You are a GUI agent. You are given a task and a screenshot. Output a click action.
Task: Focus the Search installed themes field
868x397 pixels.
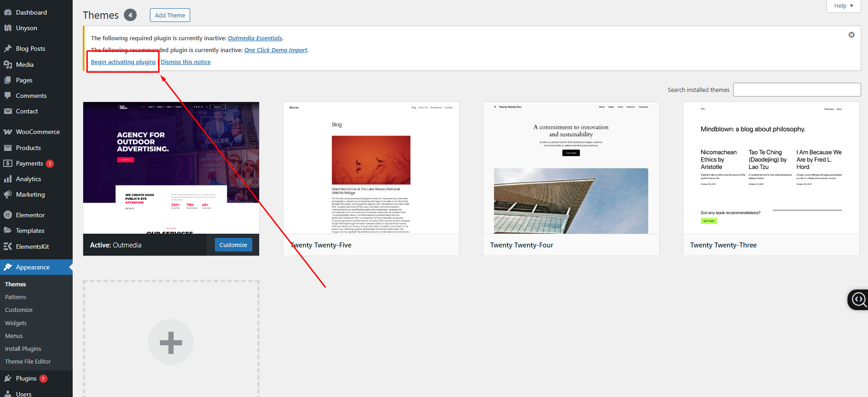coord(797,90)
